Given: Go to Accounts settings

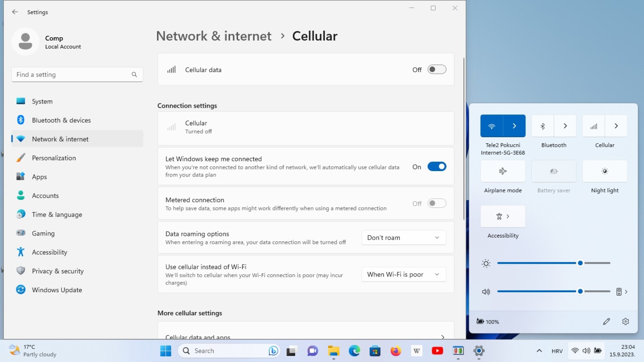Looking at the screenshot, I should point(77,196).
